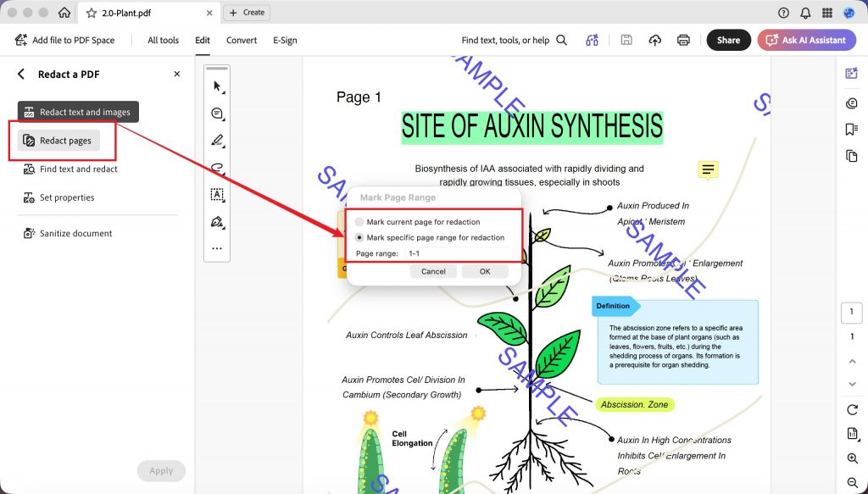Click the Save file icon
Viewport: 868px width, 494px height.
[x=626, y=40]
